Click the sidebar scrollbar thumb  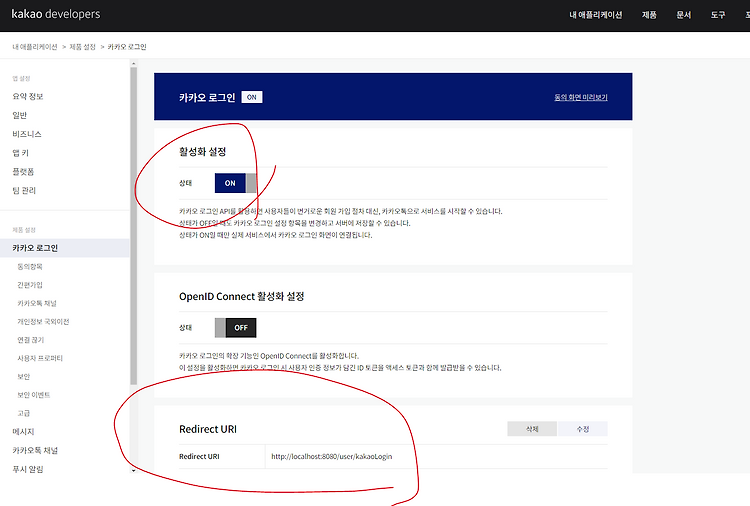133,226
